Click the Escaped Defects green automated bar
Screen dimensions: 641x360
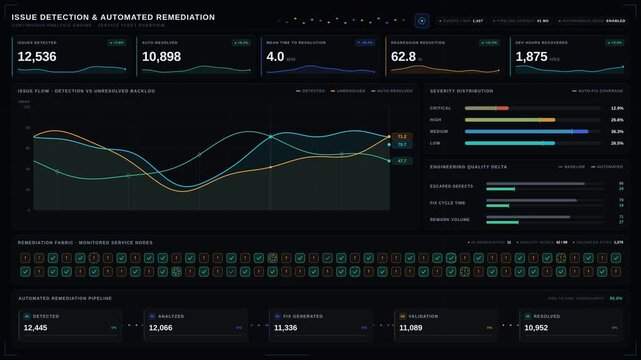pyautogui.click(x=500, y=189)
